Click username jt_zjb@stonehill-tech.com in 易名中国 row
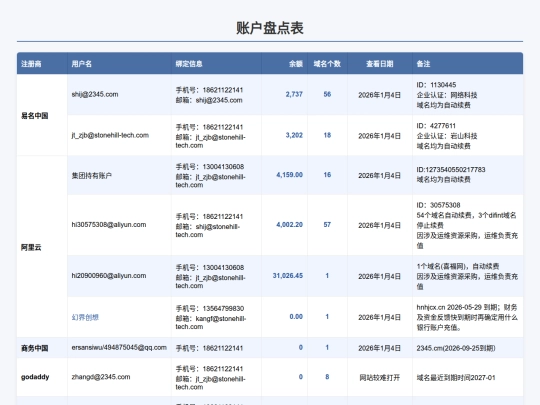 (x=110, y=135)
